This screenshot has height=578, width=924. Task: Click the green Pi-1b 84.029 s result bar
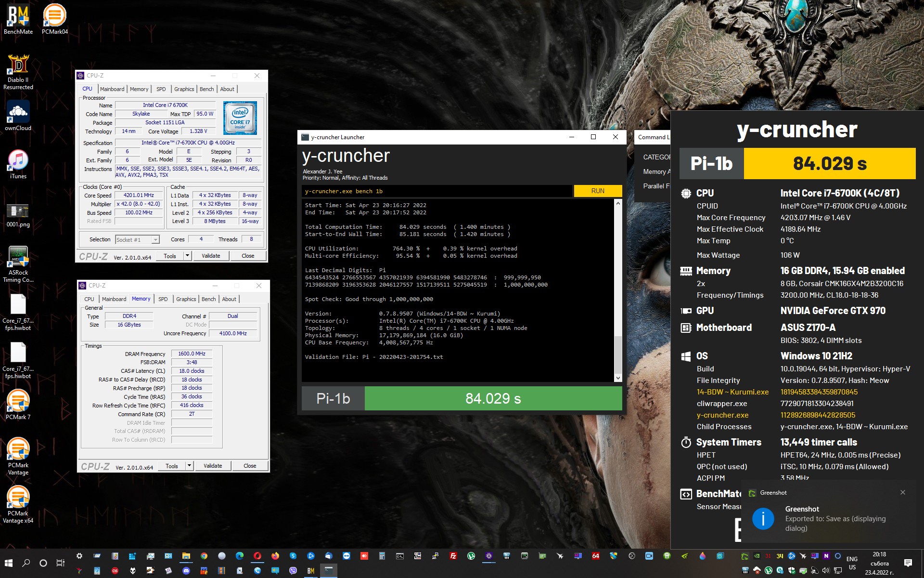pyautogui.click(x=493, y=398)
